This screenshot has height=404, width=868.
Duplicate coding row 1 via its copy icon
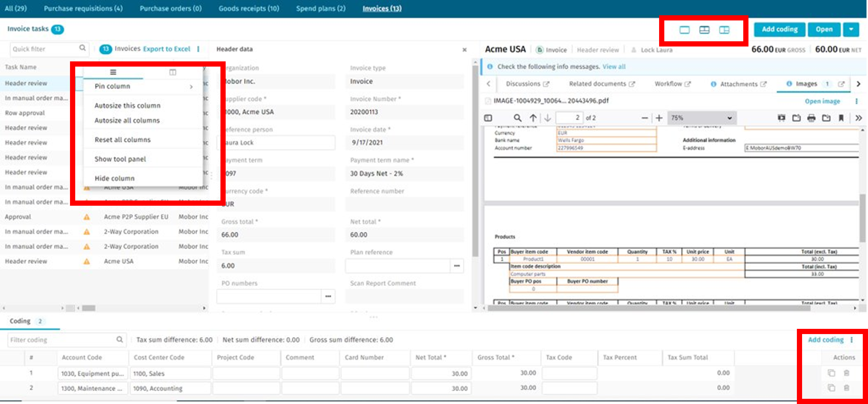(831, 372)
